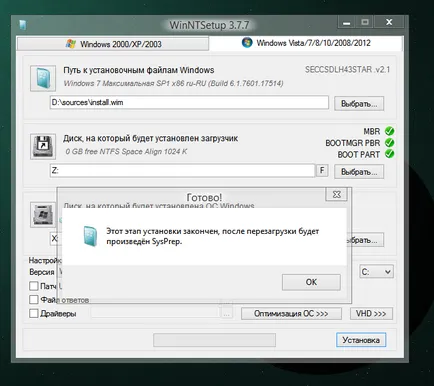Click the SECCSDLH43STAR .v2.1 text
The image size is (434, 386).
pyautogui.click(x=347, y=70)
